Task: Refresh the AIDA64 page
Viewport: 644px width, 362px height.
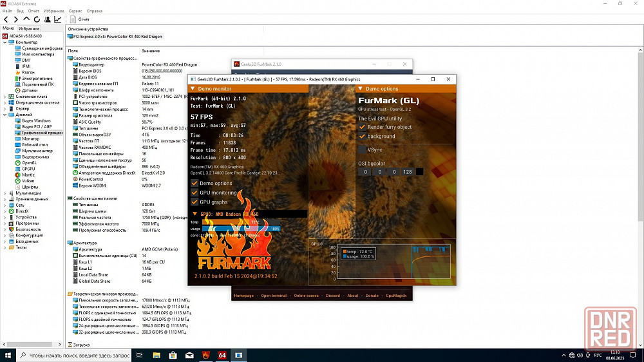Action: [37, 19]
